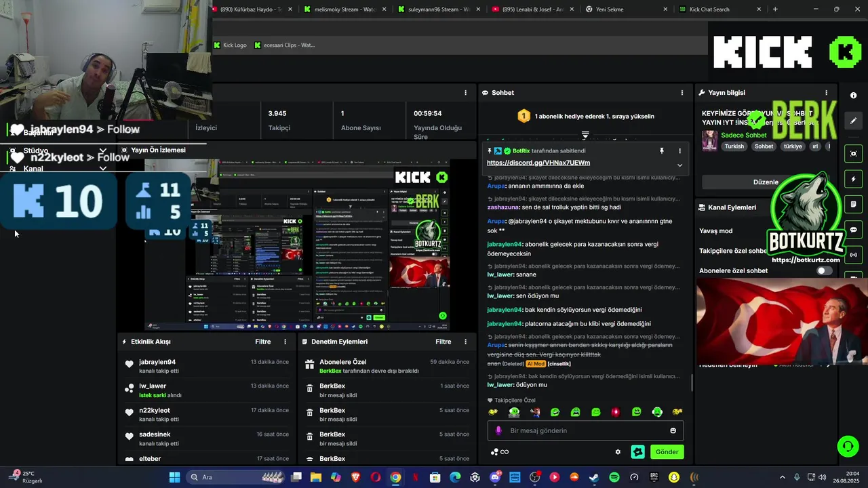The height and width of the screenshot is (488, 868).
Task: Click the Sadece Sohbet category link
Action: pyautogui.click(x=744, y=135)
